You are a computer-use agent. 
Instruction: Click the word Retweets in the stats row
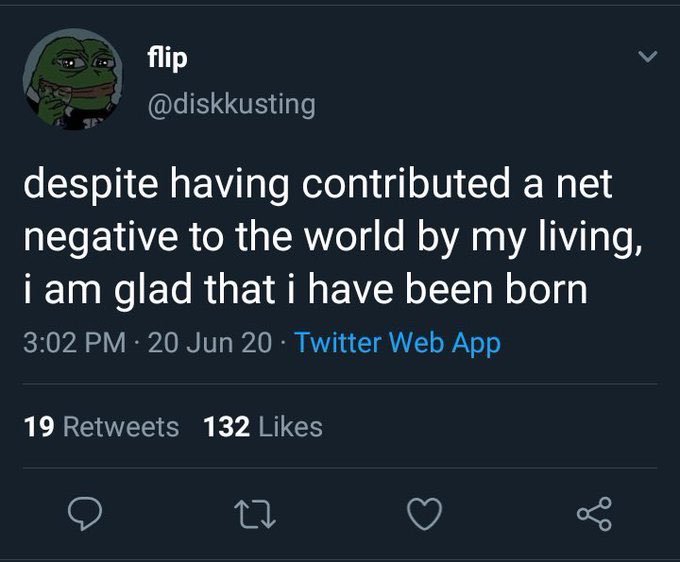click(x=121, y=427)
